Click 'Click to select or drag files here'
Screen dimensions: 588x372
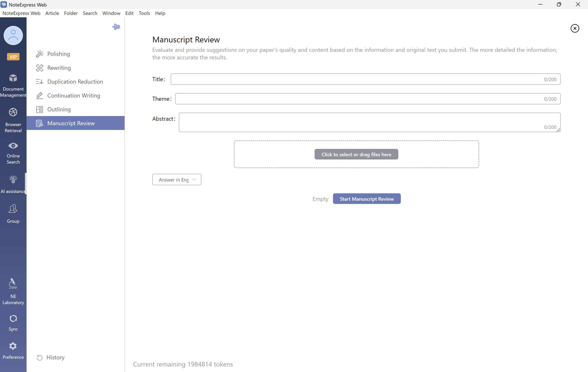[x=356, y=154]
